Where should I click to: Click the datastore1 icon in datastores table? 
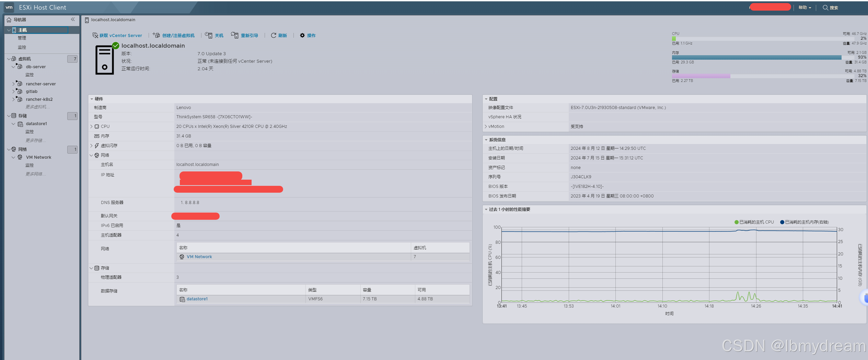182,299
